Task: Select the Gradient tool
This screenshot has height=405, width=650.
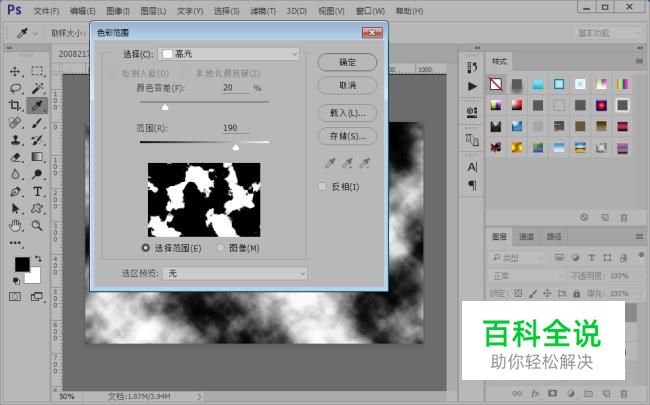Action: click(37, 157)
